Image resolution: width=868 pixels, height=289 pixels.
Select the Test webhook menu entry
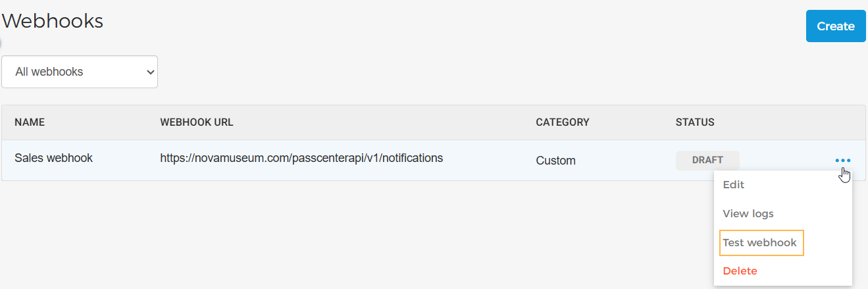tap(759, 243)
